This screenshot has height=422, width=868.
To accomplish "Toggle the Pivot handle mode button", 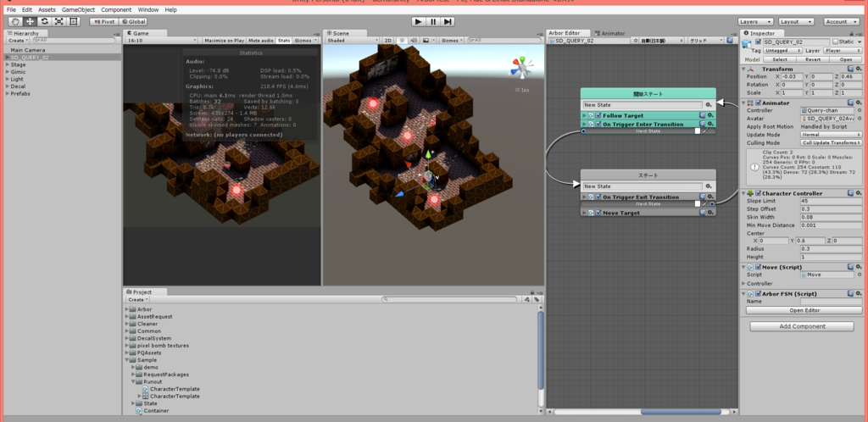I will (103, 21).
